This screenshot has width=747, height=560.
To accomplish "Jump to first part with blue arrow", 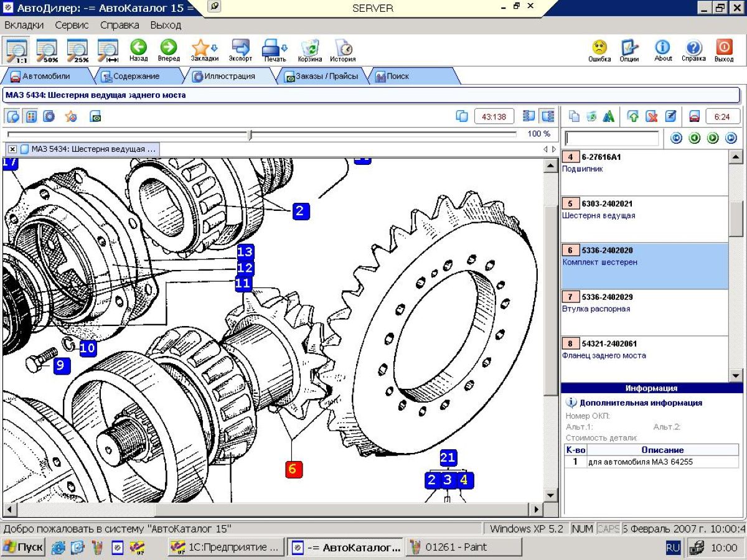I will (x=676, y=138).
